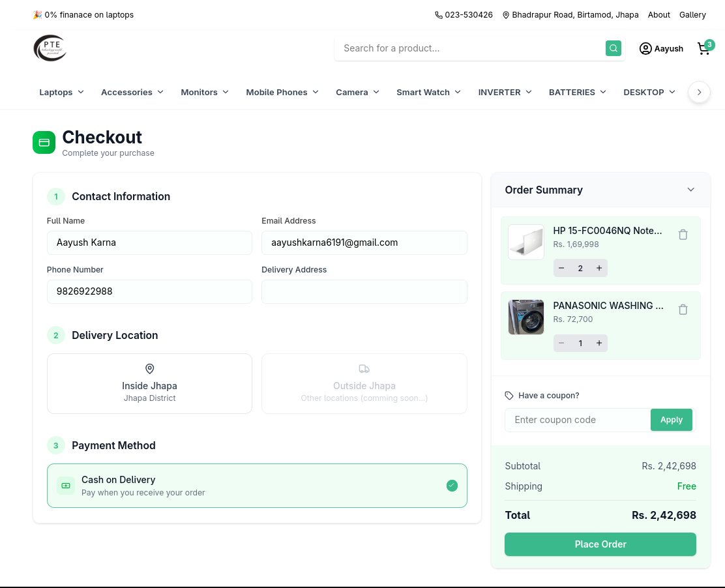This screenshot has width=725, height=588.
Task: Increase Panasonic Washing quantity with plus
Action: tap(599, 343)
